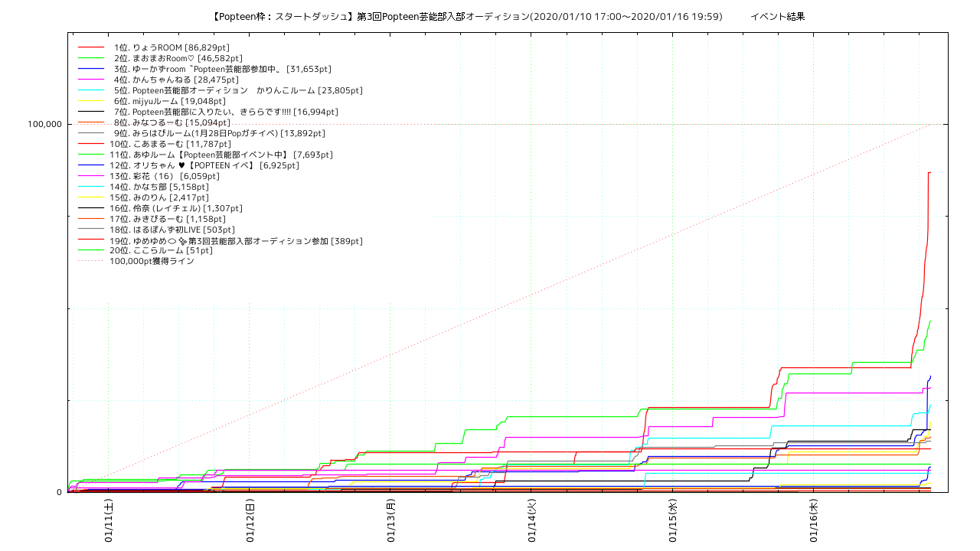The height and width of the screenshot is (551, 980).
Task: Click the 100,000 y-axis tick label
Action: point(44,124)
